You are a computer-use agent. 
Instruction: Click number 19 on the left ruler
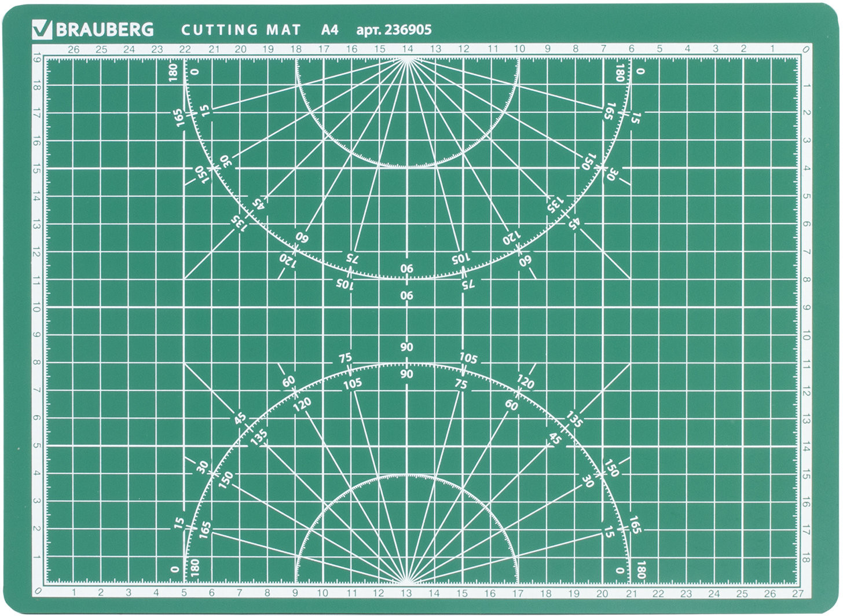[37, 58]
